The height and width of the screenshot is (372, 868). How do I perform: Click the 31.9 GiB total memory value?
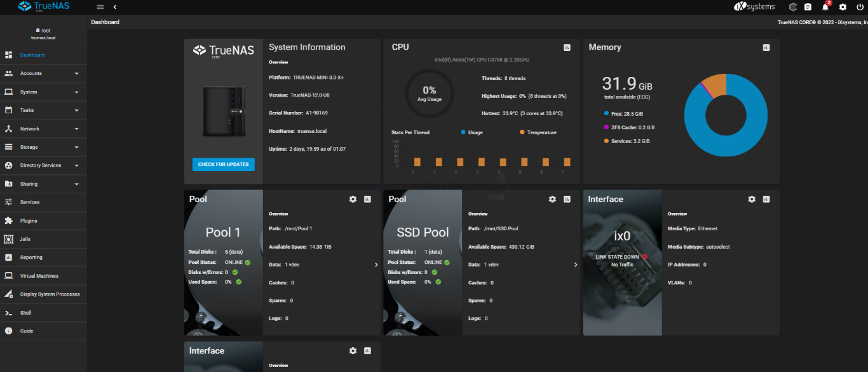point(627,84)
